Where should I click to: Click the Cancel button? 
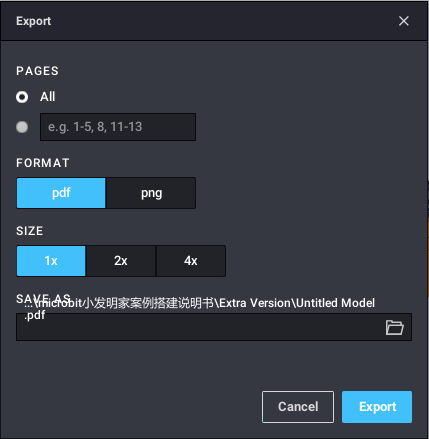click(298, 407)
